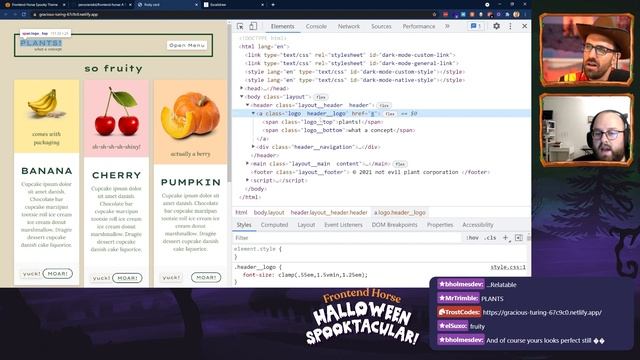Viewport: 640px width, 360px height.
Task: Click the cherry image thumbnail
Action: 117,111
